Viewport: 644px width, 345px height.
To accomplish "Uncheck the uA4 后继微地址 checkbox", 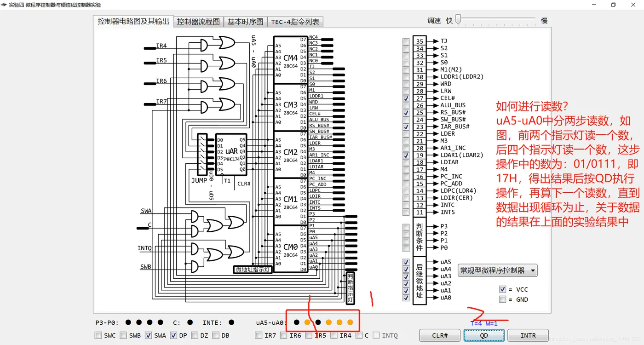I will click(x=406, y=270).
